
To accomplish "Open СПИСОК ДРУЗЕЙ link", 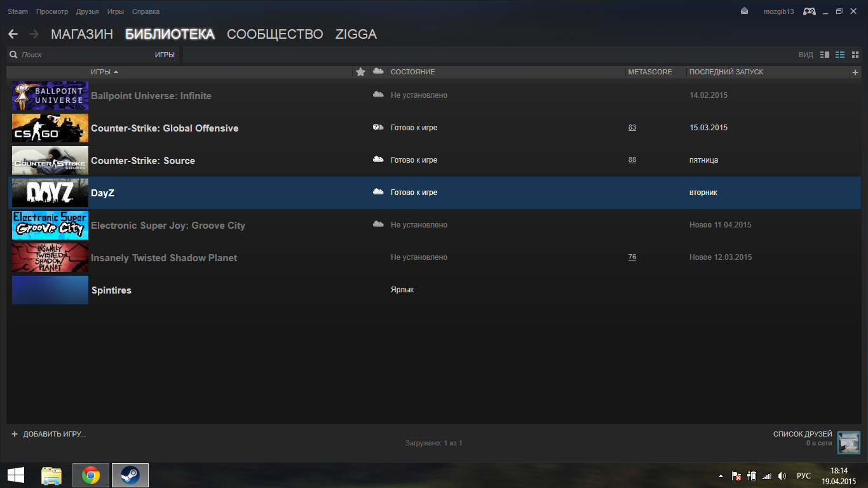I will pos(803,434).
